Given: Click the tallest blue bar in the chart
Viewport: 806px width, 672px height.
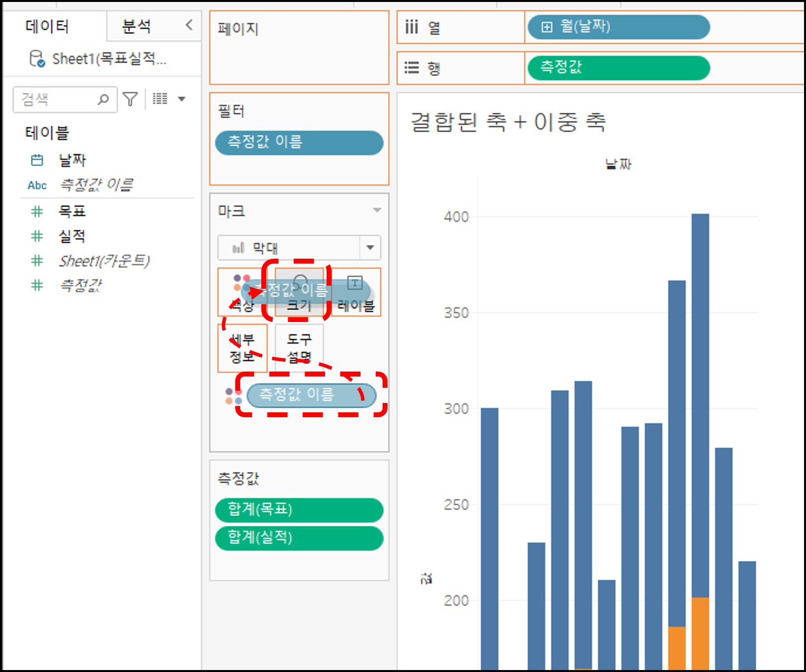Looking at the screenshot, I should pos(700,405).
